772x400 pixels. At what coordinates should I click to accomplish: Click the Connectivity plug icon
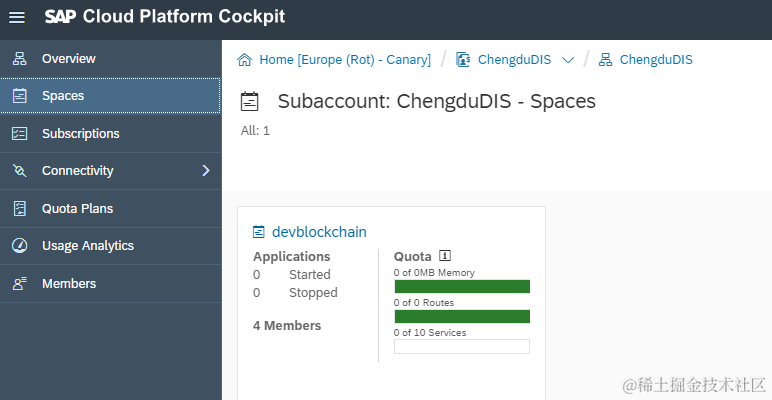20,171
